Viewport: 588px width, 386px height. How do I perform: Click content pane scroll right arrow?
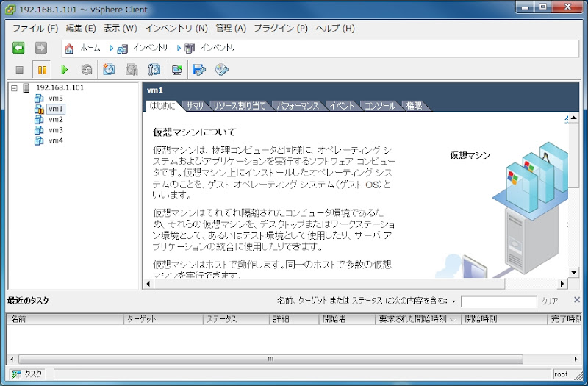(x=562, y=284)
